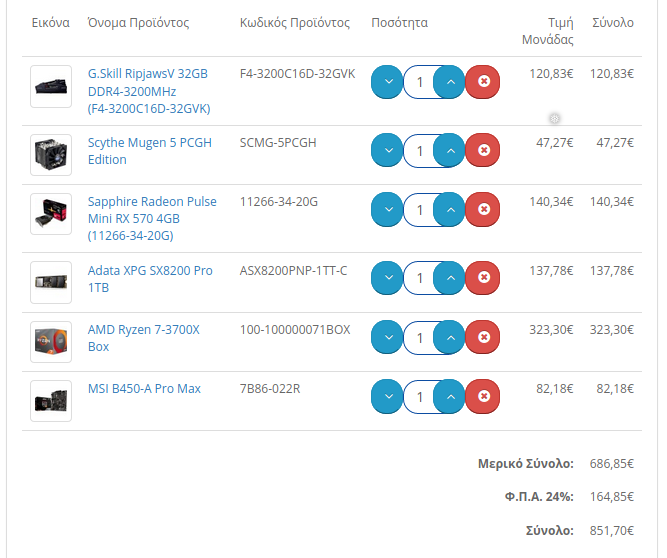Click the Ποσότητα column header
This screenshot has width=667, height=558.
pyautogui.click(x=399, y=23)
